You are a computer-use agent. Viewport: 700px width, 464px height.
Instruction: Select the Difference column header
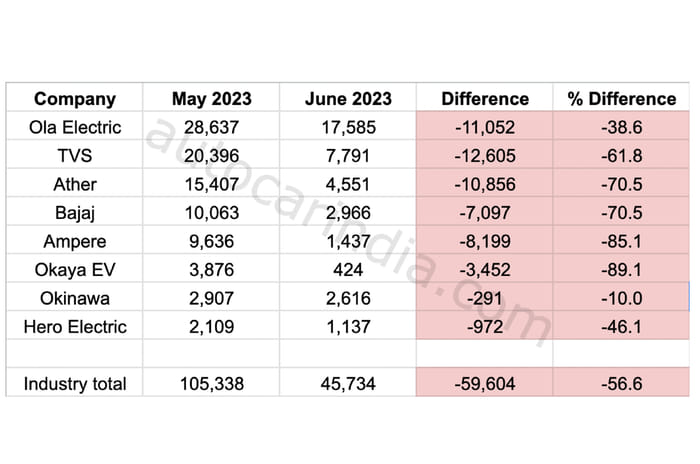click(x=485, y=99)
